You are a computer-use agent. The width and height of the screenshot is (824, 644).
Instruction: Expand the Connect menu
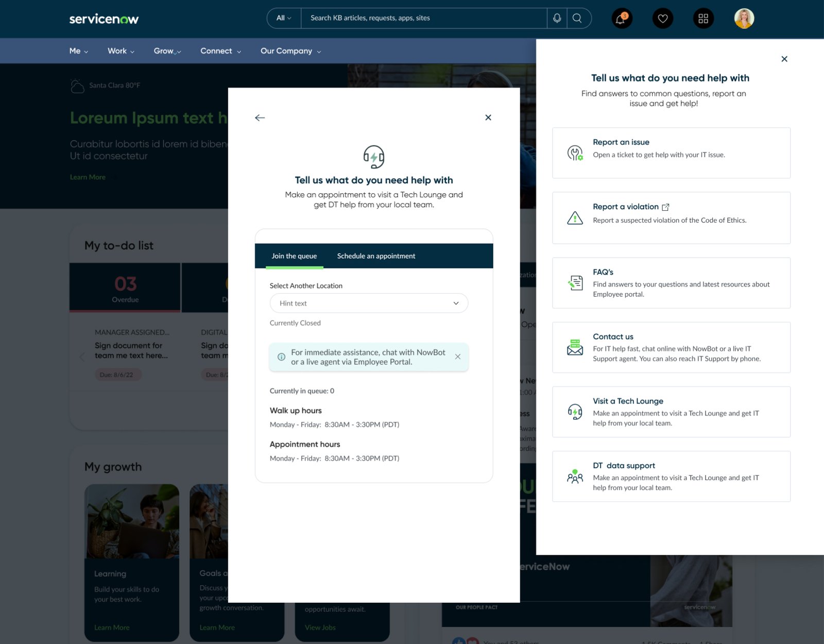pos(220,51)
